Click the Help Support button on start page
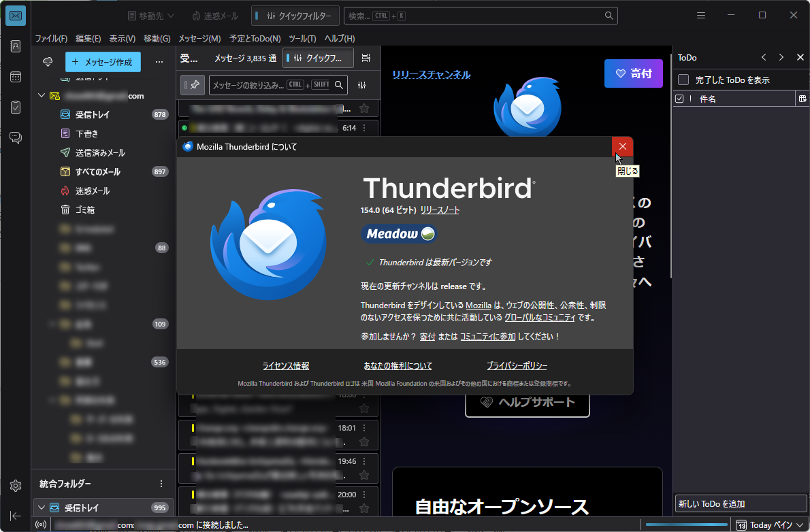The image size is (810, 532). click(x=527, y=402)
